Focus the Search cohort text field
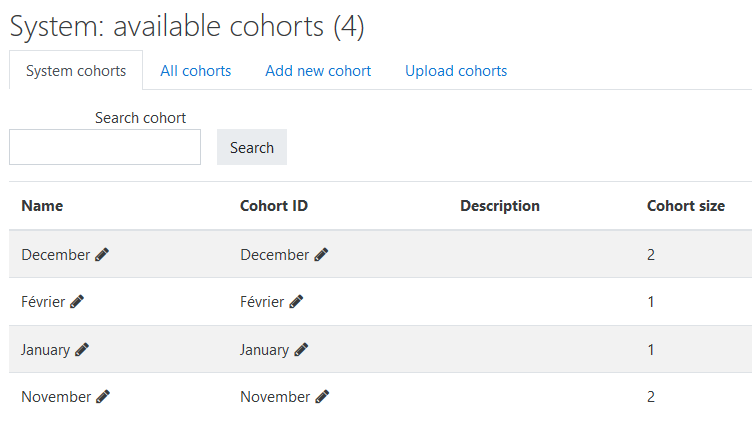 click(105, 147)
